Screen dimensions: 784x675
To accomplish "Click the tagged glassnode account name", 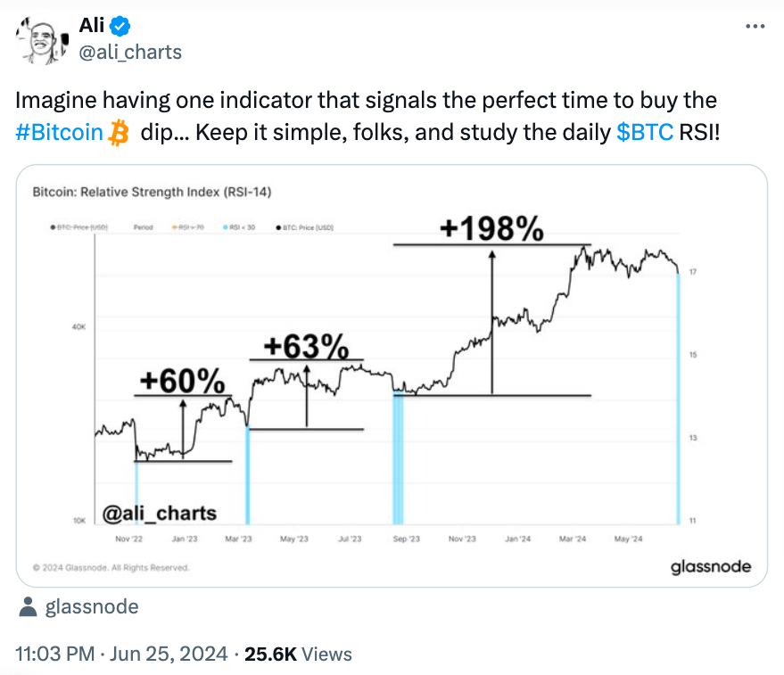I will pyautogui.click(x=92, y=606).
